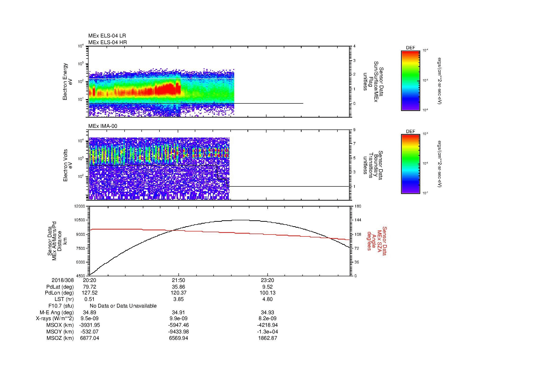Click the Electron Volts eV axis label

tap(68, 165)
